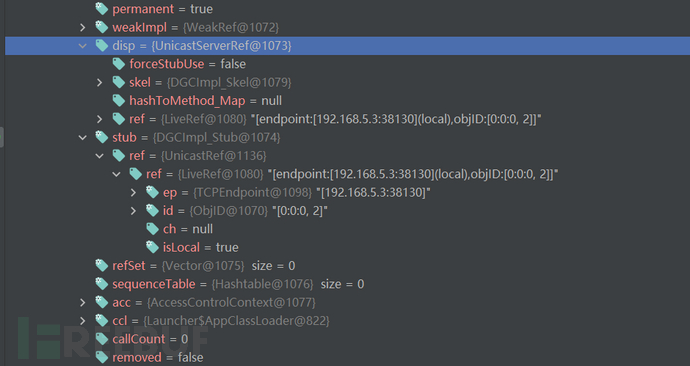Expand the id ObjID node
The height and width of the screenshot is (366, 690).
(133, 211)
